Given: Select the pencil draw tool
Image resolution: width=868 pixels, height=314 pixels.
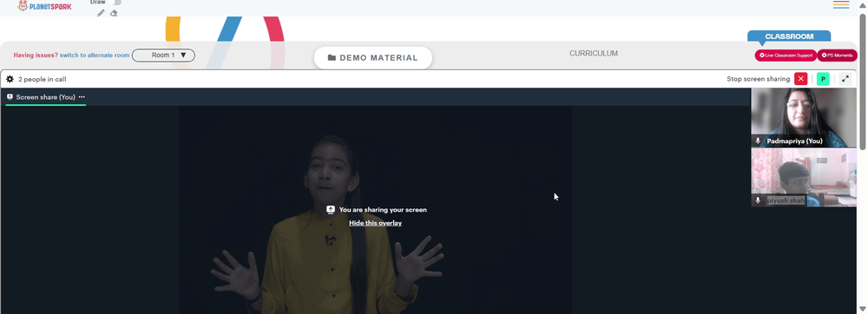Looking at the screenshot, I should pyautogui.click(x=101, y=13).
